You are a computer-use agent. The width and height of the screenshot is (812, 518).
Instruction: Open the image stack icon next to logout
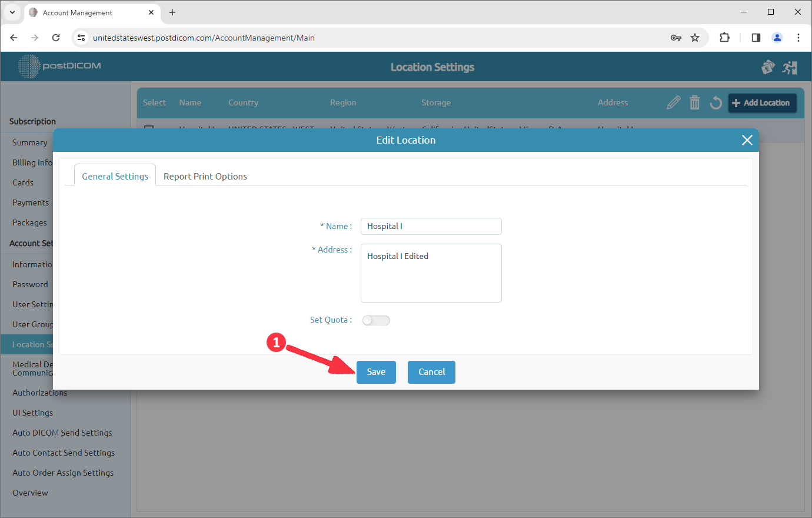tap(768, 67)
